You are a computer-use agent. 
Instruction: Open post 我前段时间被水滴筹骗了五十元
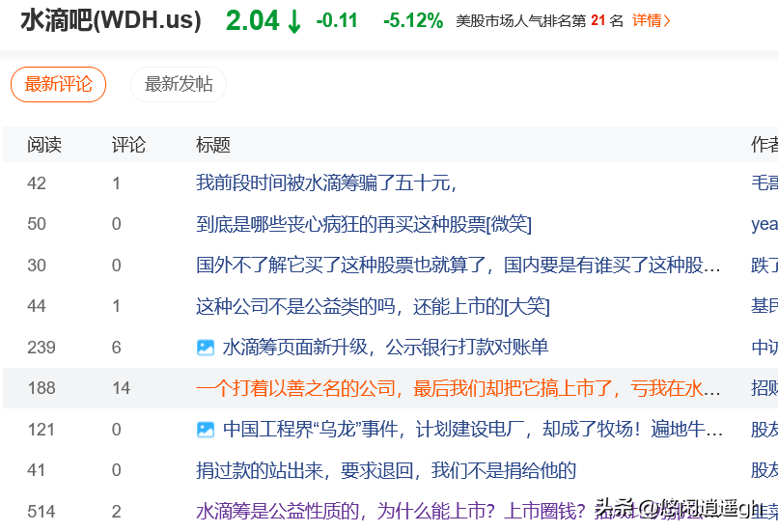[x=326, y=183]
